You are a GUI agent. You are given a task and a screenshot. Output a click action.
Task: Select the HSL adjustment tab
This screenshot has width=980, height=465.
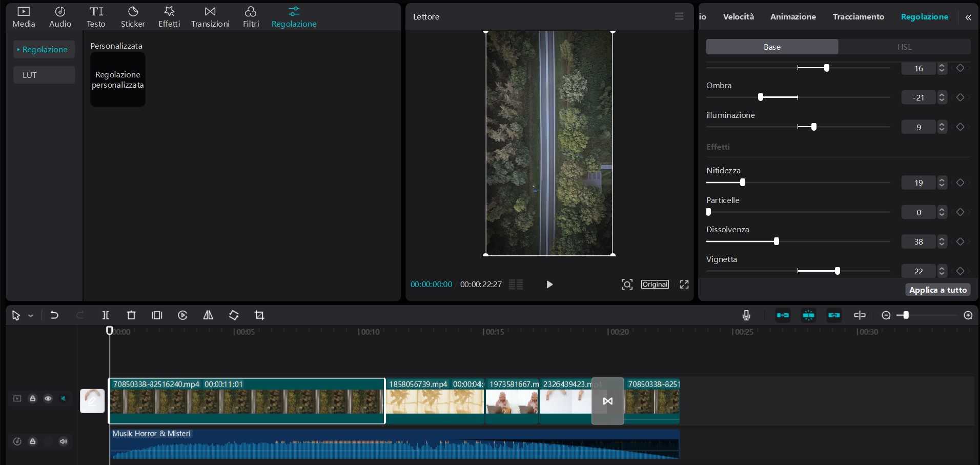pos(905,47)
